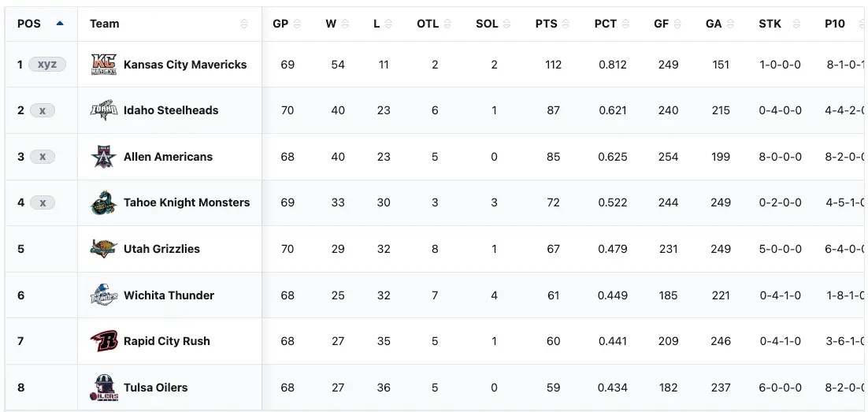Click the Wichita Thunder logo
868x412 pixels.
click(x=104, y=295)
